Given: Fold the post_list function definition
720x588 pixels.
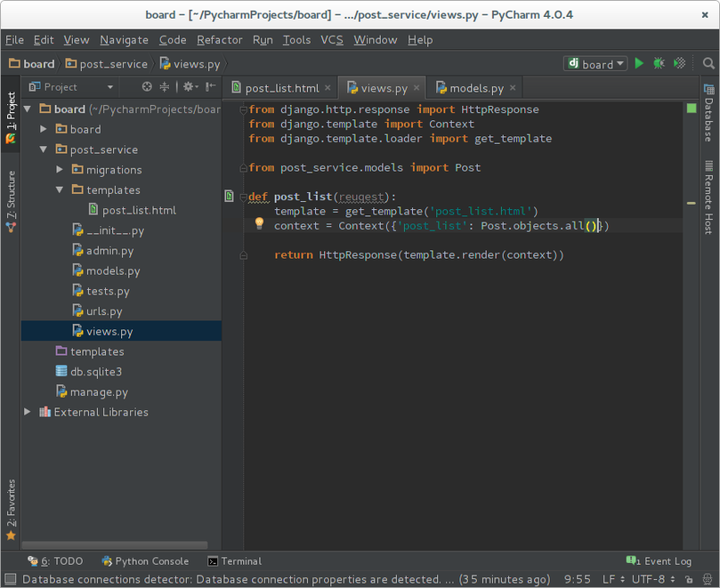Looking at the screenshot, I should pyautogui.click(x=243, y=197).
